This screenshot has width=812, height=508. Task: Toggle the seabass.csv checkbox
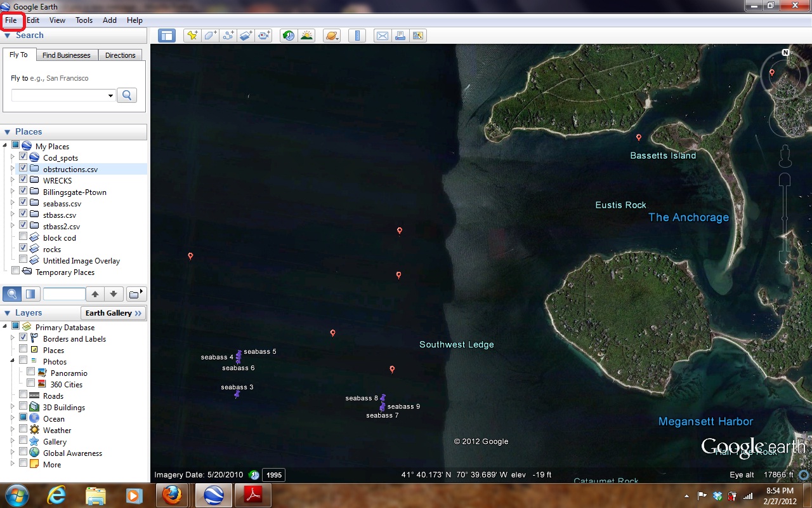[x=23, y=203]
